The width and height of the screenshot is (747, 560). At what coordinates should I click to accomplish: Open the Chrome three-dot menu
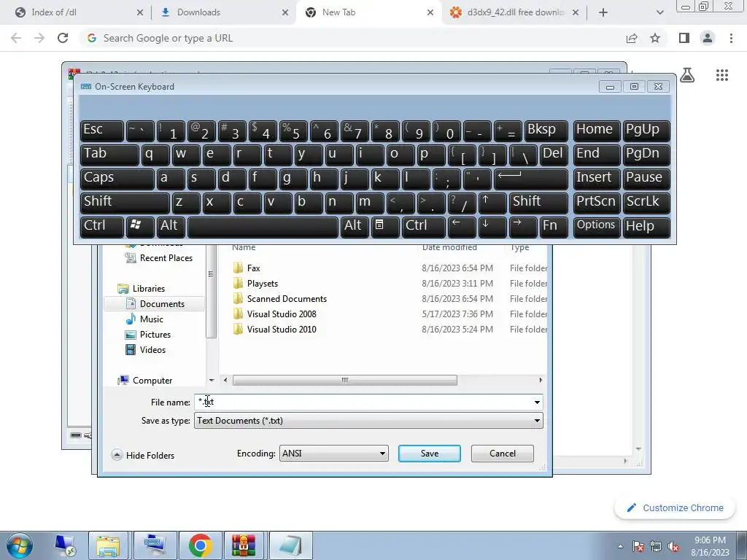click(731, 38)
